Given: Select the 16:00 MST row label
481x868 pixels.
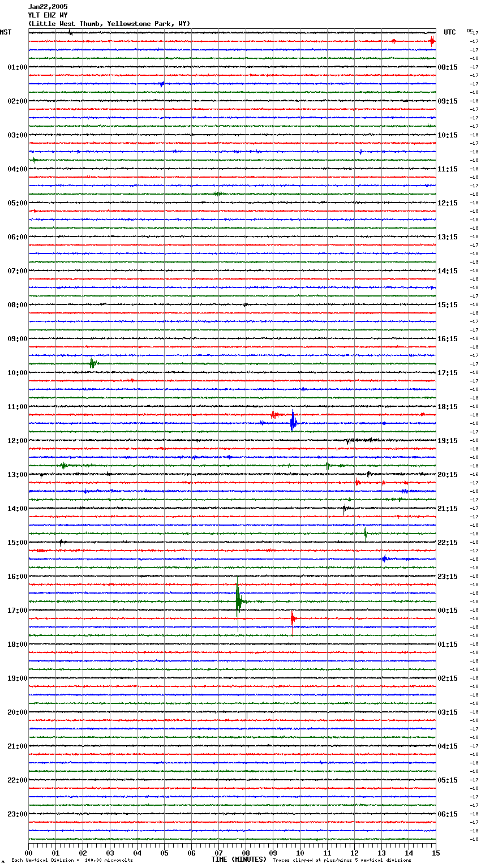Looking at the screenshot, I should point(17,577).
